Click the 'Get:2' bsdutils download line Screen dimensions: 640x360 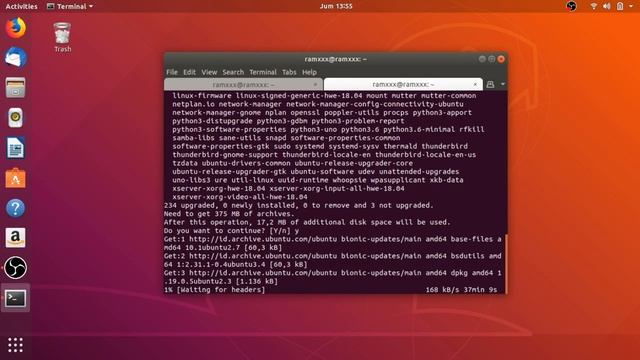(333, 260)
